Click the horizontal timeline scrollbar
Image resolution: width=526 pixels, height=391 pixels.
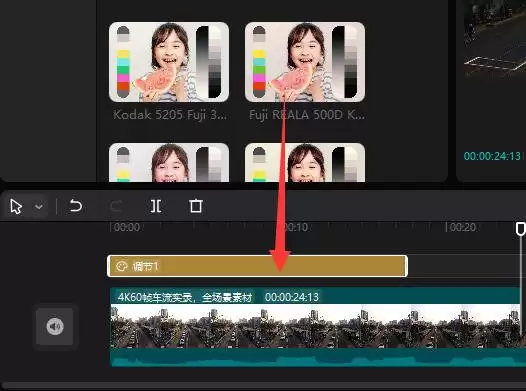263,386
